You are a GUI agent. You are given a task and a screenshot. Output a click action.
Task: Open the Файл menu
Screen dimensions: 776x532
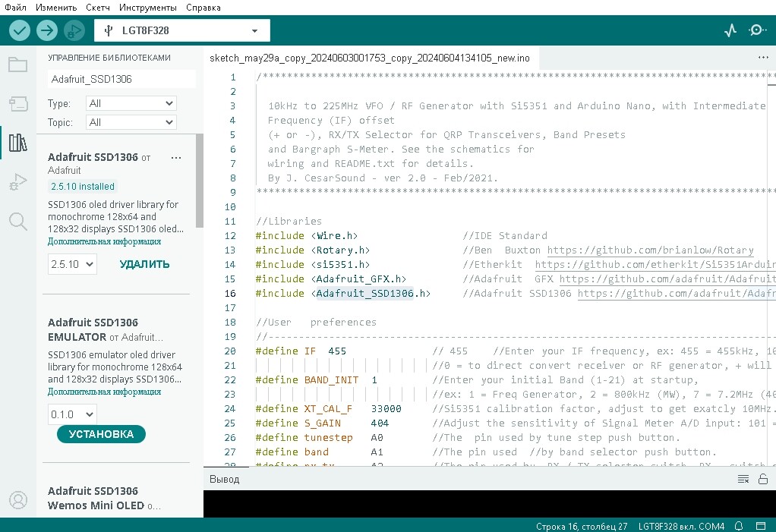click(15, 8)
